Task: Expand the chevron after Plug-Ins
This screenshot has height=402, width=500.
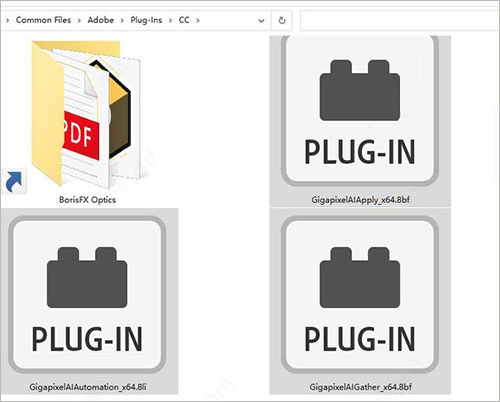Action: pos(170,21)
